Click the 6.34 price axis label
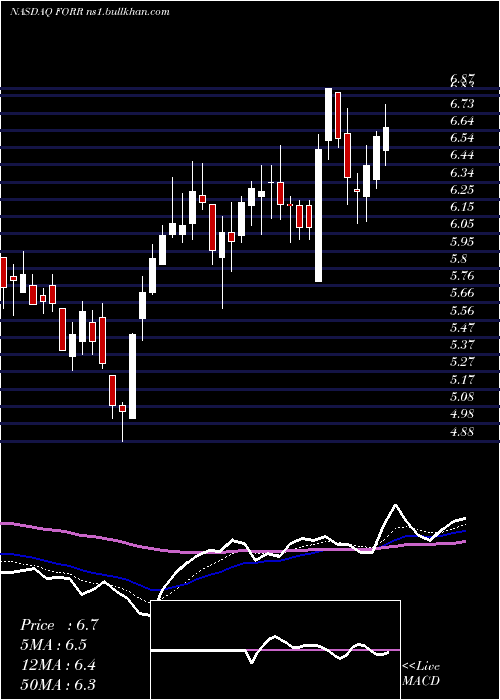Image resolution: width=500 pixels, height=700 pixels. click(x=462, y=172)
